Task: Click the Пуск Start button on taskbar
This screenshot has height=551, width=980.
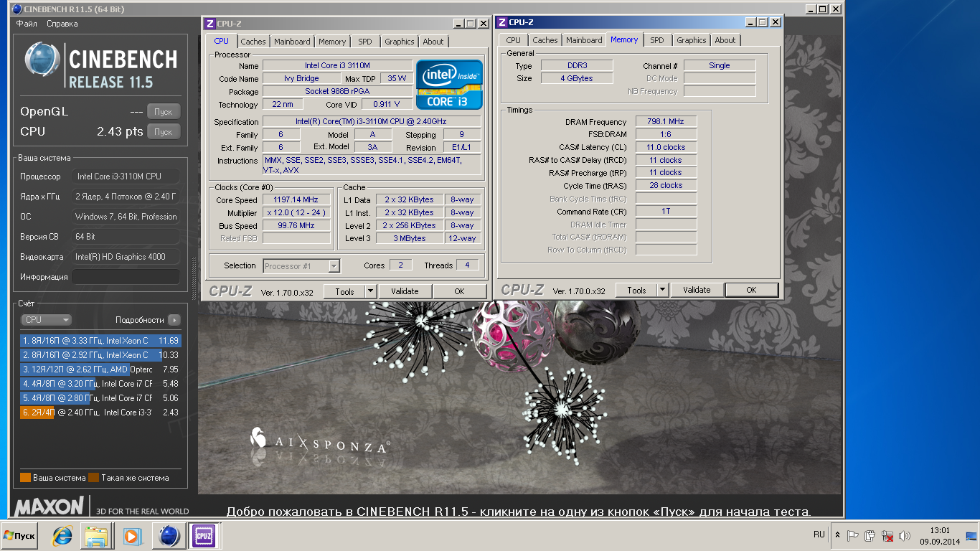Action: (x=20, y=536)
